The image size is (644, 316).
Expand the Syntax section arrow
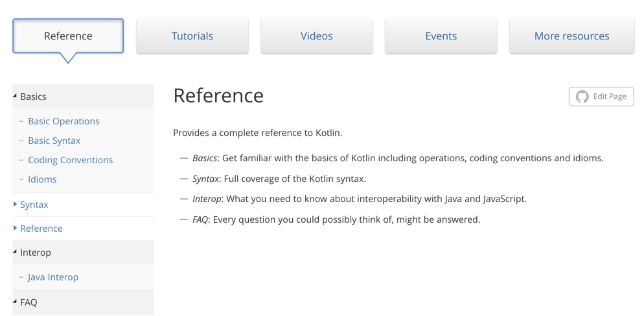tap(15, 204)
